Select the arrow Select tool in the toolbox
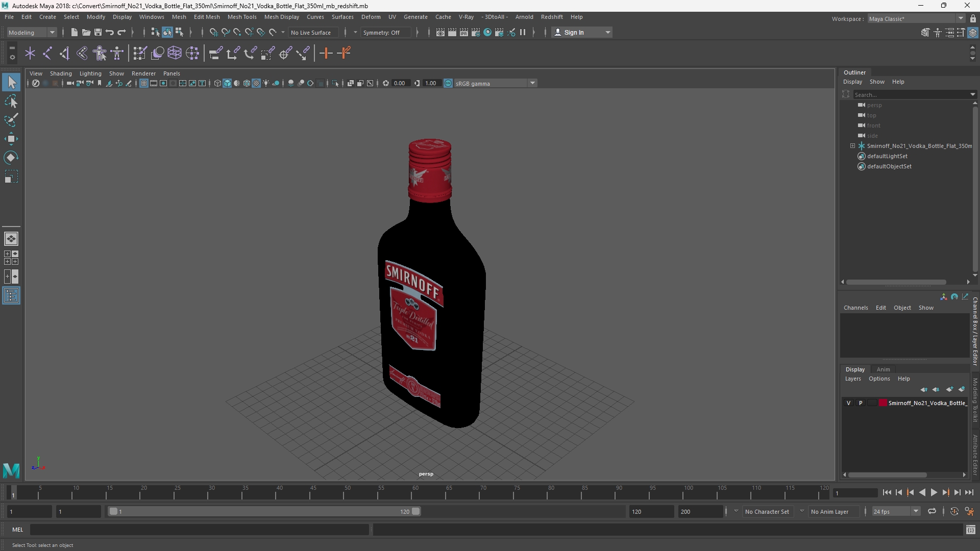Screen dimensions: 980x551 click(11, 82)
